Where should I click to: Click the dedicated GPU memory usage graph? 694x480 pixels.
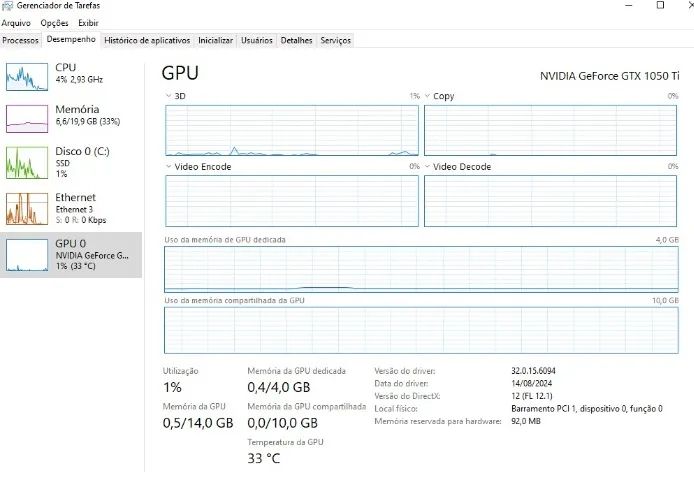(x=421, y=270)
